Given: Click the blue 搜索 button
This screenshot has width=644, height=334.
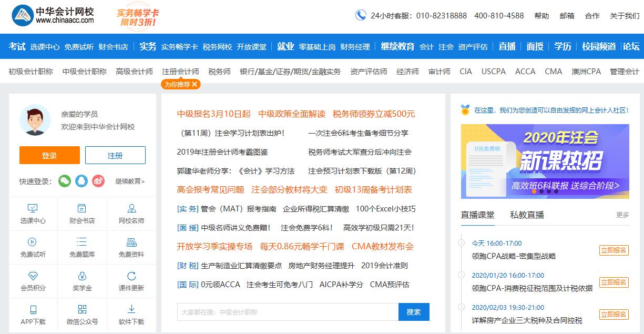Looking at the screenshot, I should pos(414,312).
